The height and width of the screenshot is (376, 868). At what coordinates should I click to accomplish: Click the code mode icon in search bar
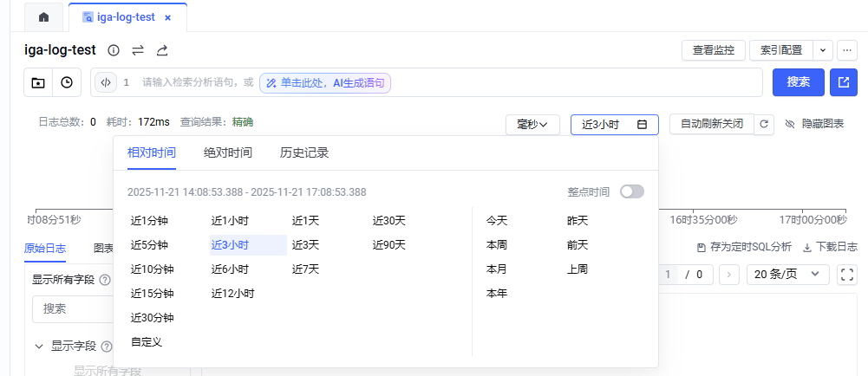click(105, 82)
